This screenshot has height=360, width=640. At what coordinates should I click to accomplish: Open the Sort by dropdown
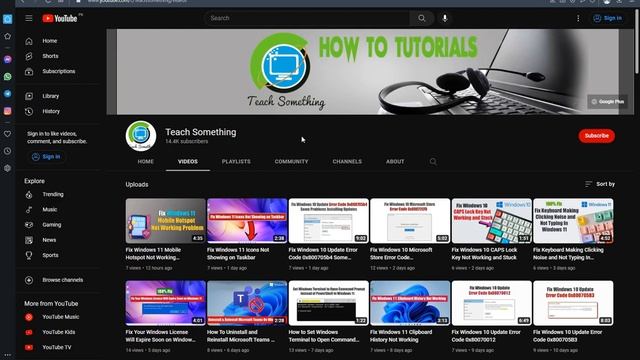(x=600, y=184)
